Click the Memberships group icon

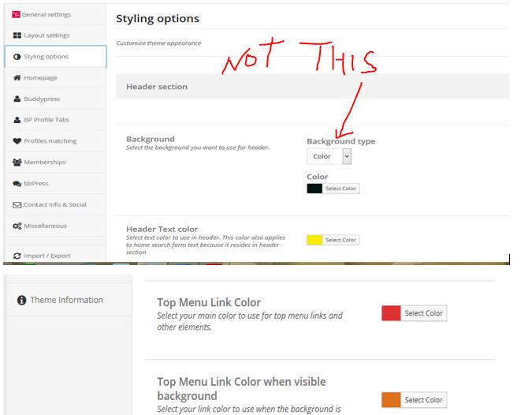(x=17, y=163)
